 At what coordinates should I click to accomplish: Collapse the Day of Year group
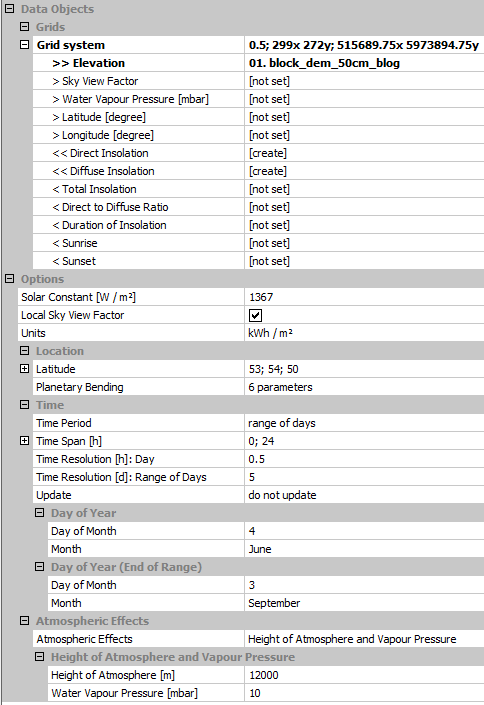pos(40,512)
